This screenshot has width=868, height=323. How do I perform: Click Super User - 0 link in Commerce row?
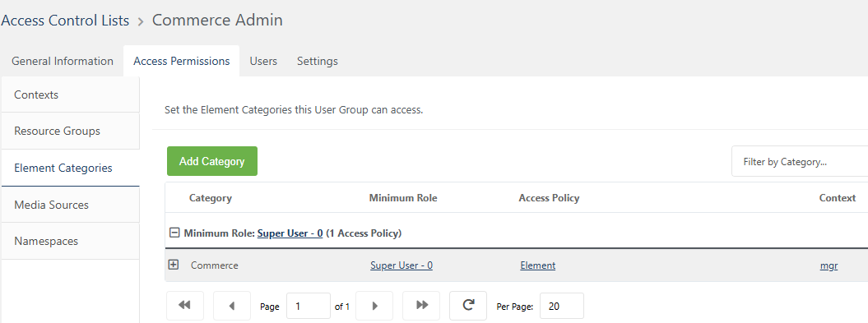pyautogui.click(x=402, y=265)
